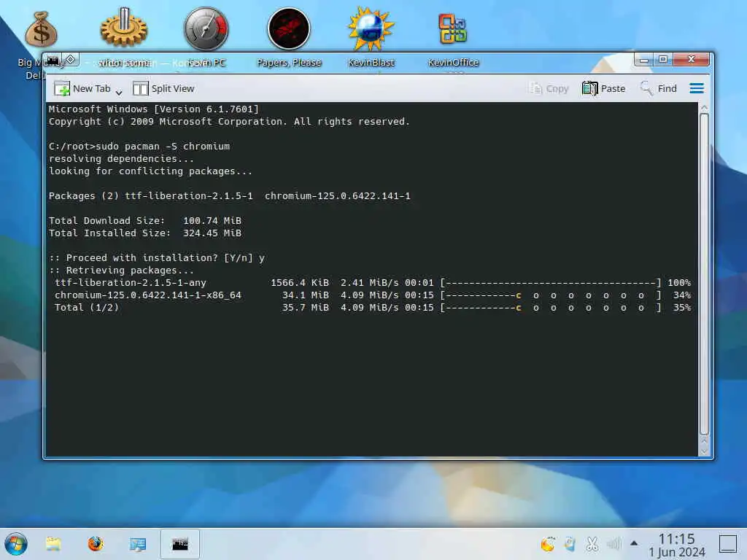The image size is (747, 560).
Task: Open the file manager from taskbar
Action: point(53,544)
